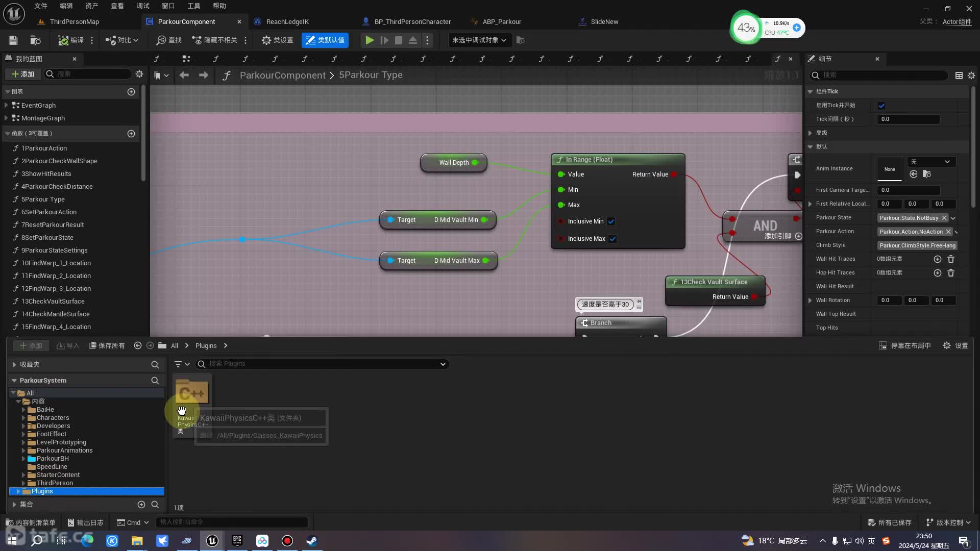Image resolution: width=980 pixels, height=551 pixels.
Task: Click the My Blueprint settings gear
Action: tap(139, 74)
